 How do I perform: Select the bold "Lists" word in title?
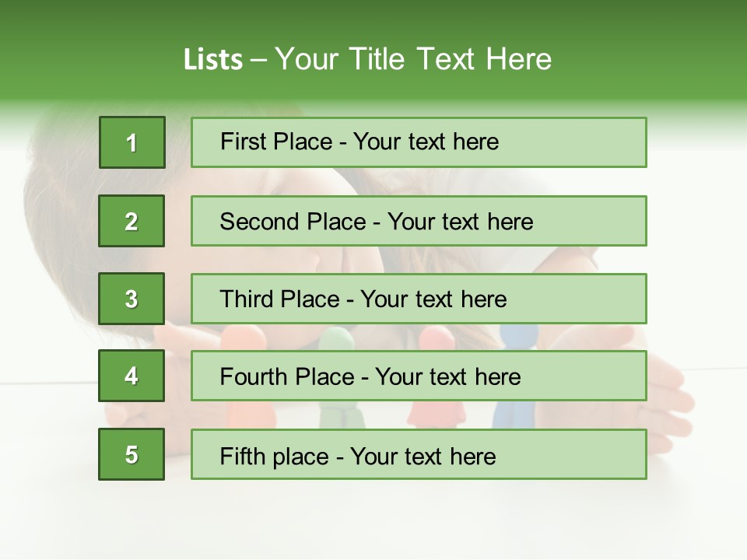pyautogui.click(x=213, y=59)
